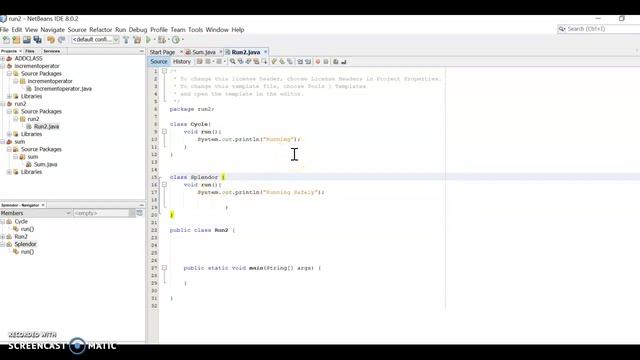Click the Find Previous Occurrence icon
The image size is (640, 360).
240,62
